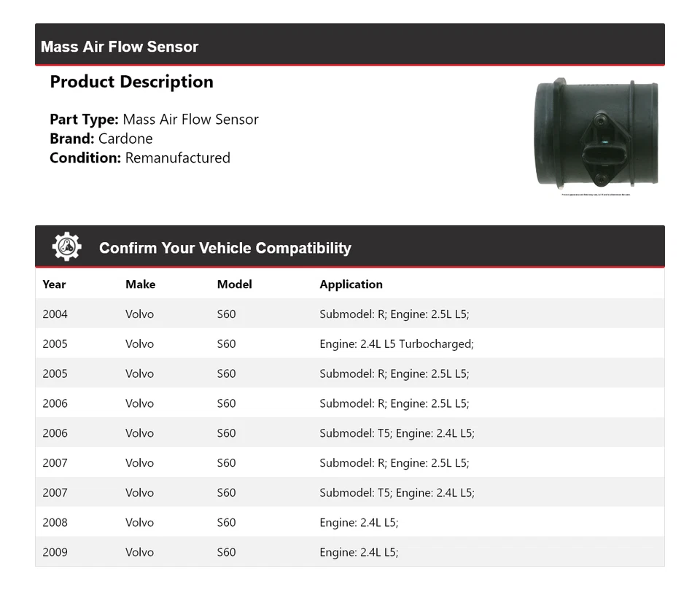Click the Mass Air Flow Sensor header bar title

pos(120,47)
